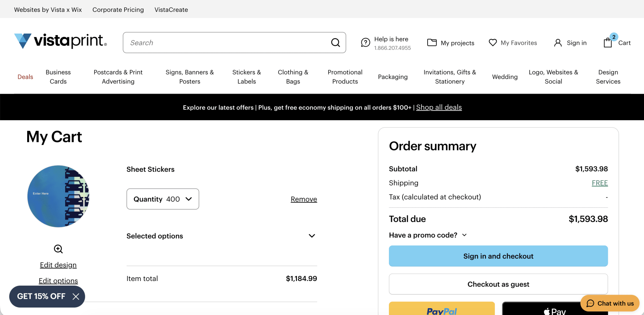Click Checkout as guest button
644x315 pixels.
click(498, 284)
